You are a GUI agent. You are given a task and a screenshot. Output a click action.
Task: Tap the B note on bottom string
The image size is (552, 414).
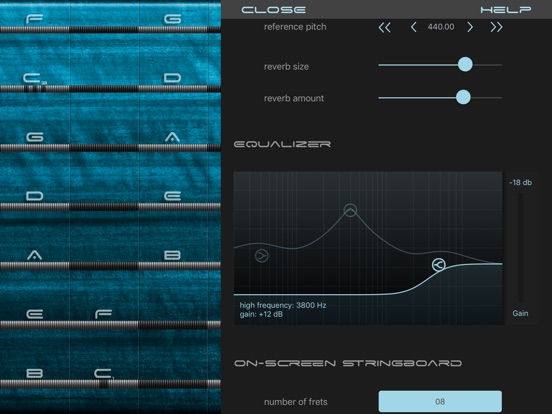(34, 373)
